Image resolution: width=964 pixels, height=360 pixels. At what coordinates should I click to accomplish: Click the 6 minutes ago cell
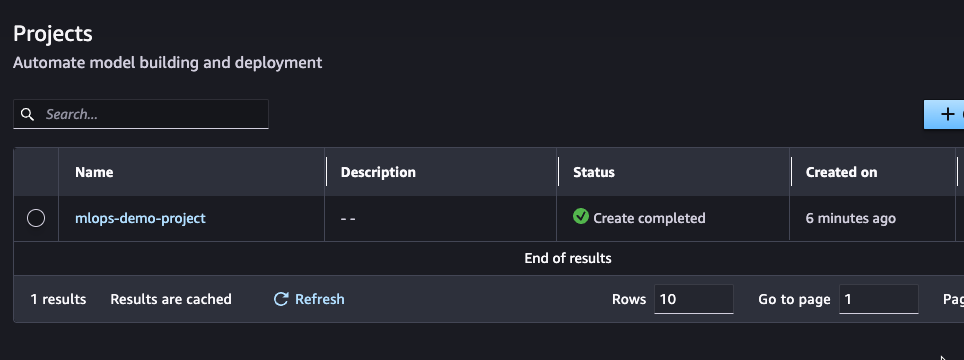[x=851, y=218]
